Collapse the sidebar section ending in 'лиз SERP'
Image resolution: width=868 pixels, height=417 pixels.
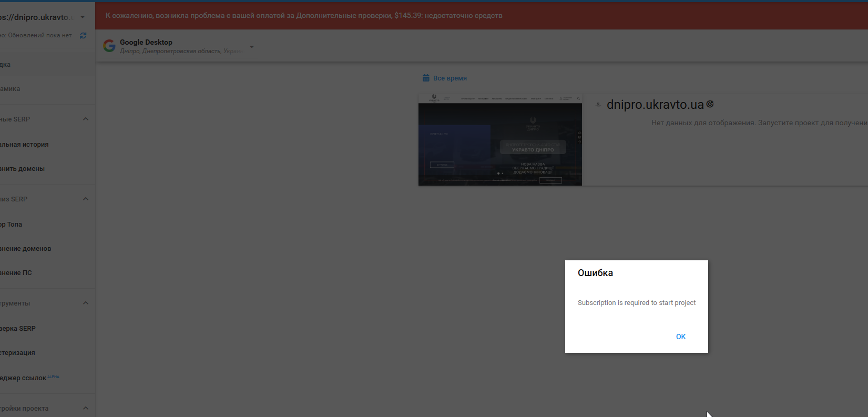pyautogui.click(x=86, y=199)
